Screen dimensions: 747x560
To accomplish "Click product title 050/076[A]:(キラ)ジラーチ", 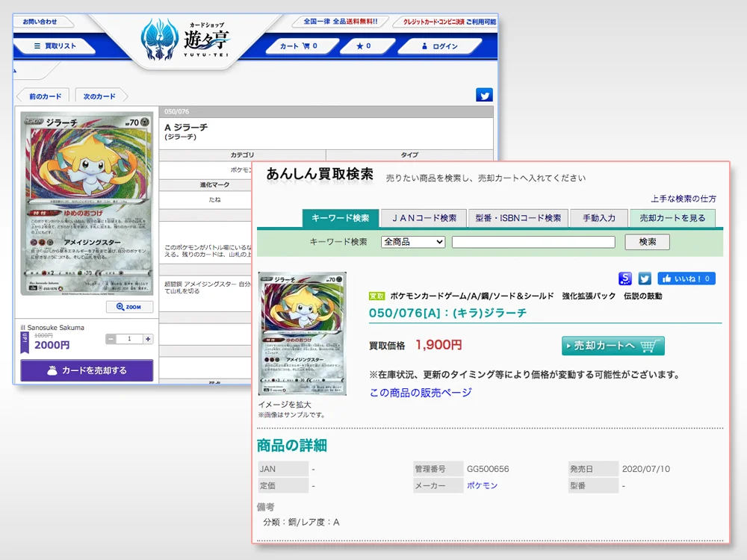I will 447,313.
